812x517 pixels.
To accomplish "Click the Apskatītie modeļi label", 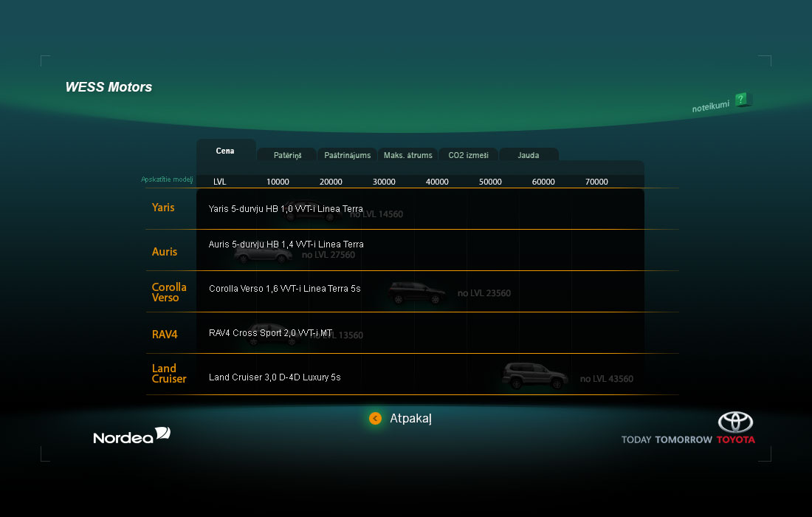I will point(167,179).
